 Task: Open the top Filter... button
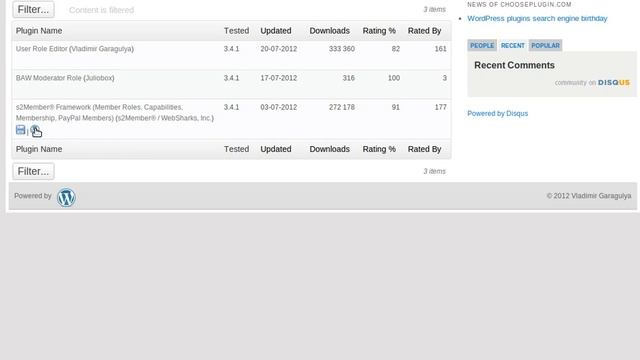[x=33, y=9]
